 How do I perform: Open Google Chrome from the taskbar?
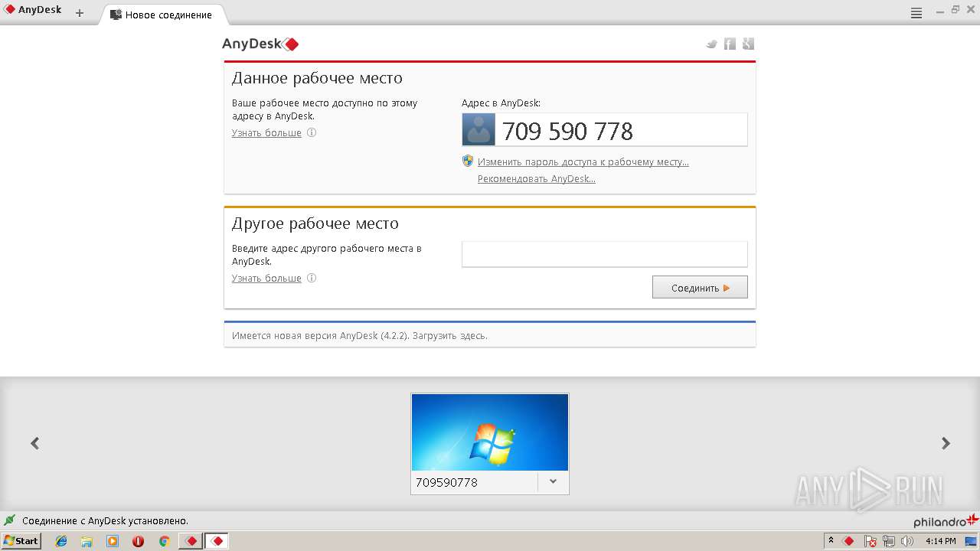[164, 541]
